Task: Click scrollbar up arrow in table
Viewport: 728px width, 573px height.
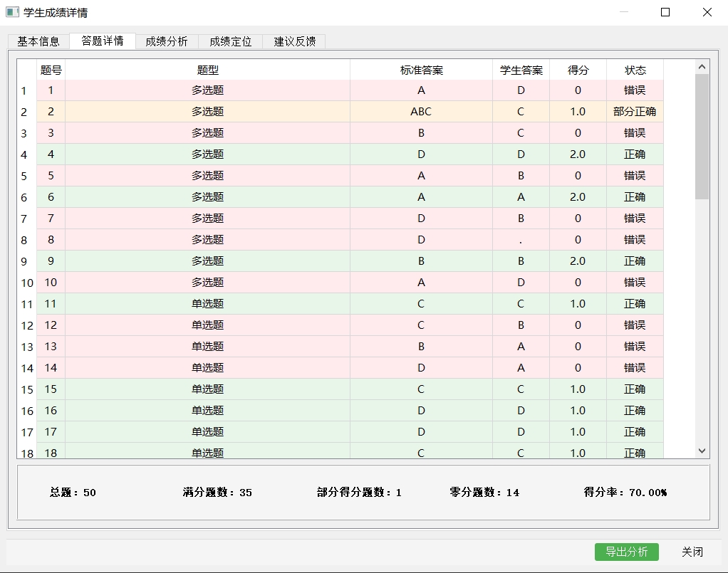Action: 702,67
